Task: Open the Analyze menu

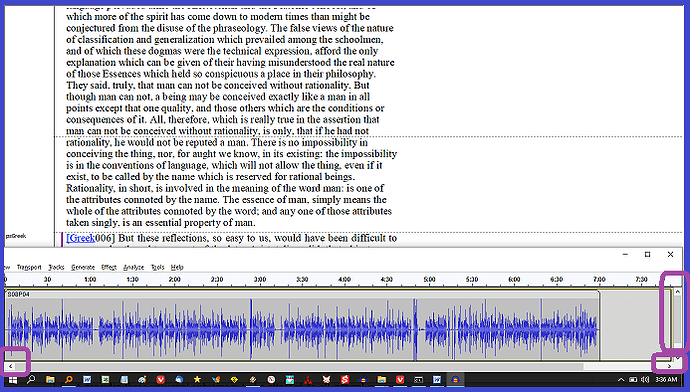Action: click(x=133, y=267)
